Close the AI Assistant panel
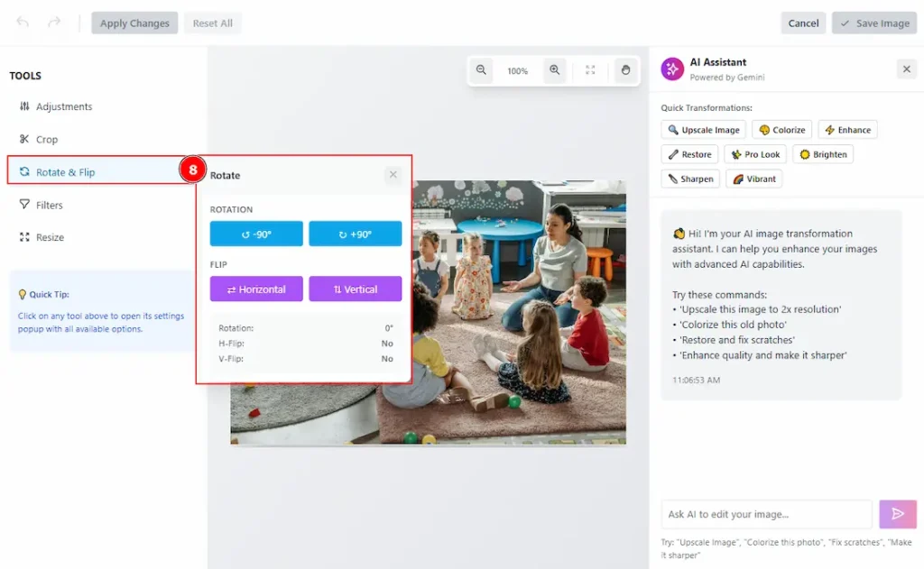The height and width of the screenshot is (569, 924). [x=906, y=69]
